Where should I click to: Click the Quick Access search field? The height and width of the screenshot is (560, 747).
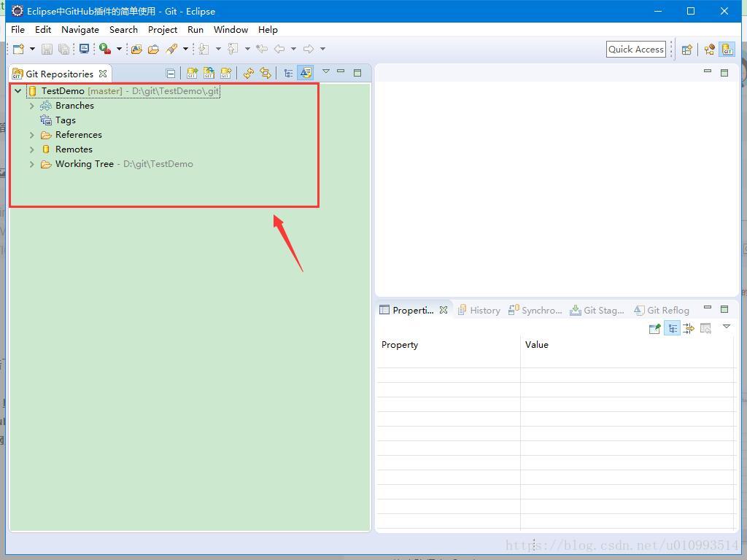click(x=636, y=49)
